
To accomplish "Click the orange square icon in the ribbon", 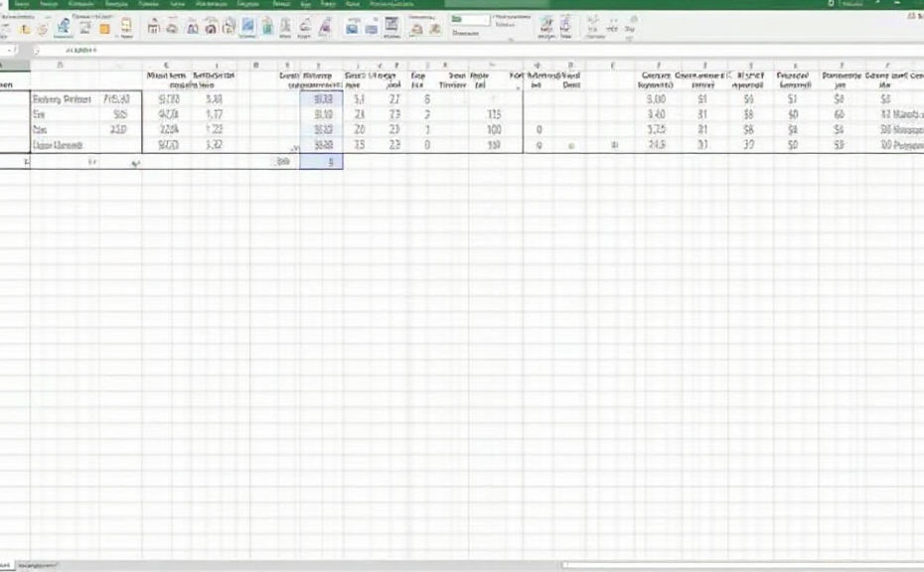I will click(104, 28).
